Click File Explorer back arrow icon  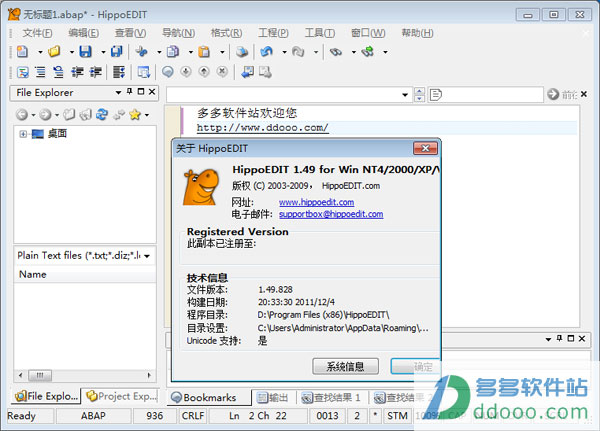22,114
